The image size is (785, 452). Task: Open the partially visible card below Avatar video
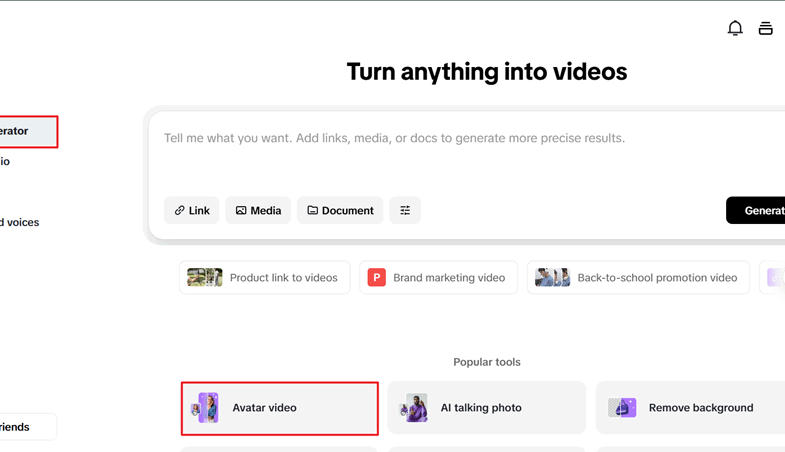click(x=279, y=448)
